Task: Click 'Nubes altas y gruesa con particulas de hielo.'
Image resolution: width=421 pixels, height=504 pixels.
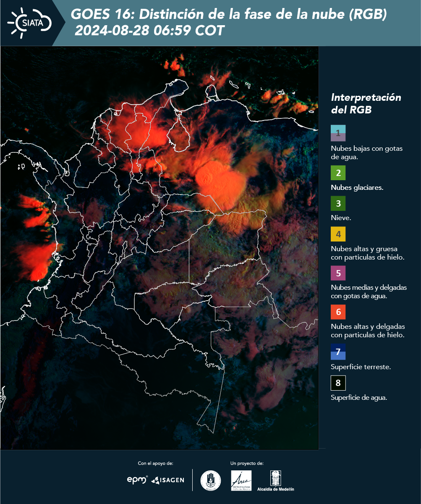Action: click(368, 253)
